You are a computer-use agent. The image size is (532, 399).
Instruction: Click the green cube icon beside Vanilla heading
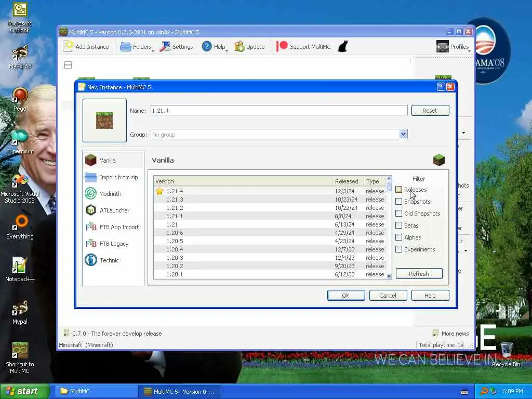click(438, 160)
